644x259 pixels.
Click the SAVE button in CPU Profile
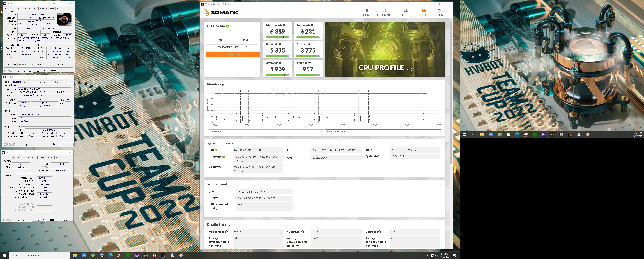coord(245,40)
